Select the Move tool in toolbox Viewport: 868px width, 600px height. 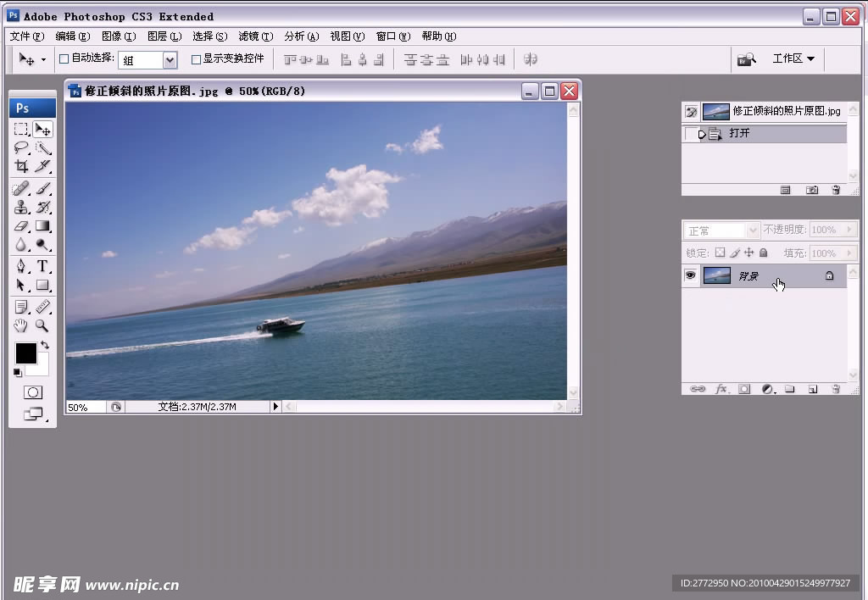42,129
